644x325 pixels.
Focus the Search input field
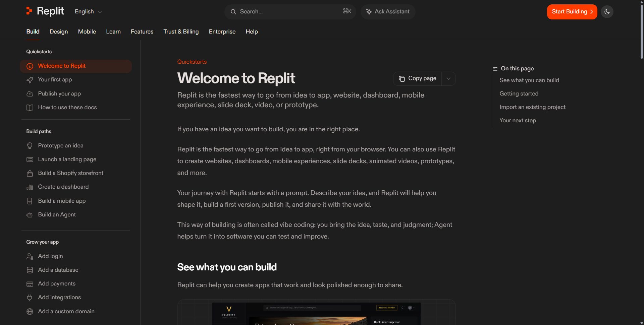pyautogui.click(x=290, y=12)
